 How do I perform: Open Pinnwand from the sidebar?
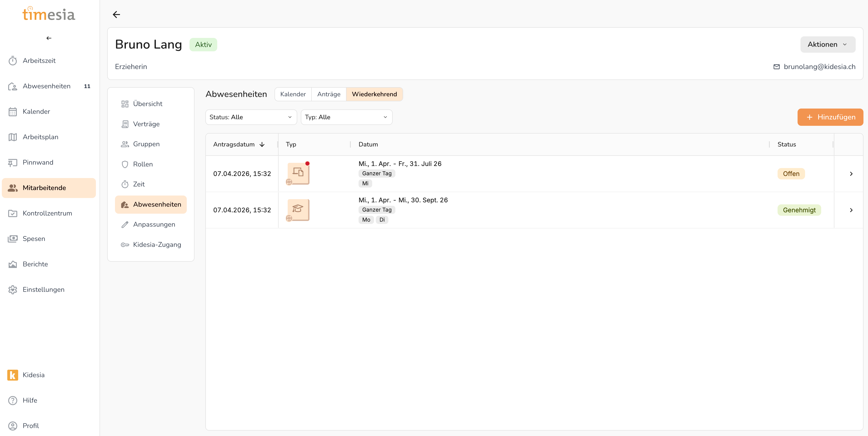click(38, 162)
